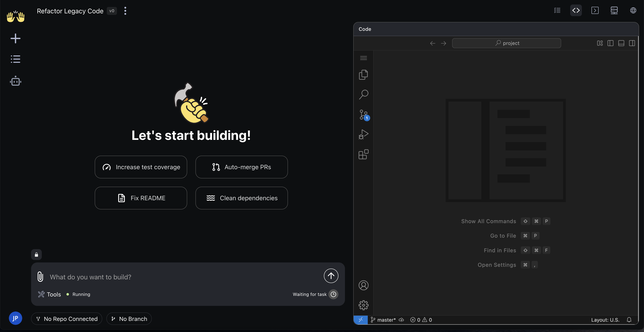Click the send arrow button in prompt box
The width and height of the screenshot is (644, 332).
(331, 276)
